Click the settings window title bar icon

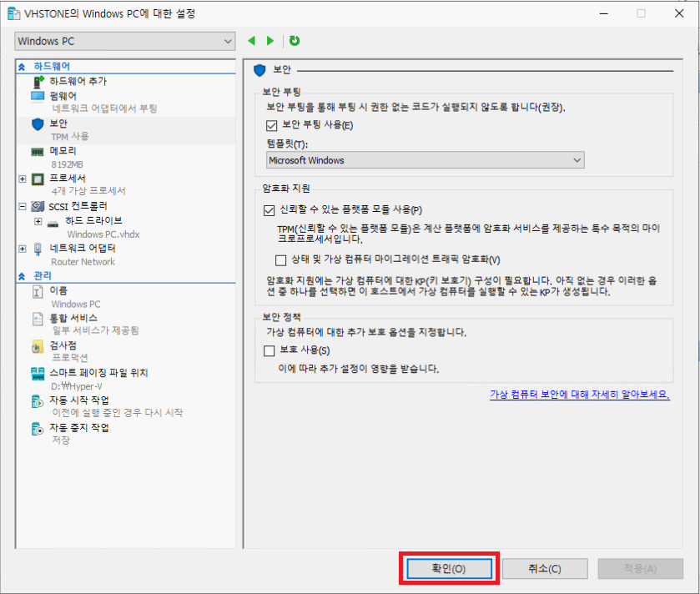pos(14,14)
